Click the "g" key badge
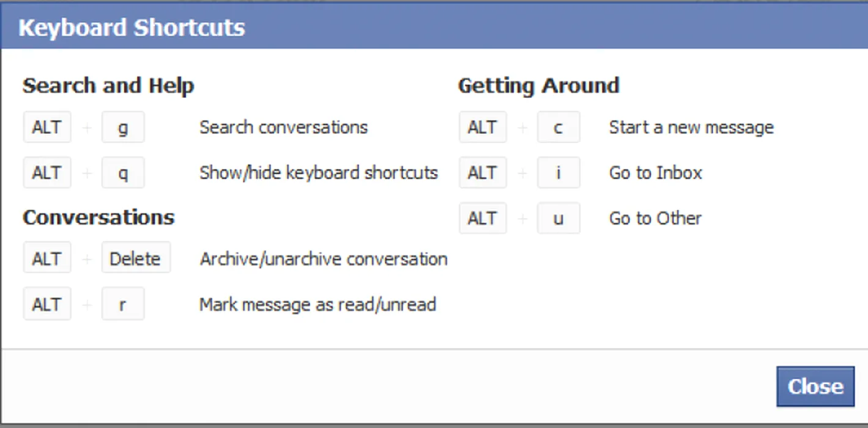 pos(123,127)
